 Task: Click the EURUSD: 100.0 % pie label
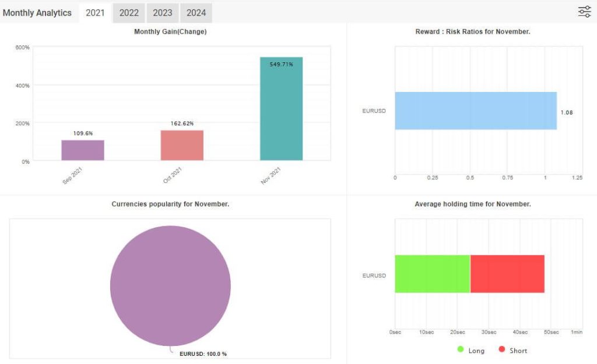[x=203, y=354]
